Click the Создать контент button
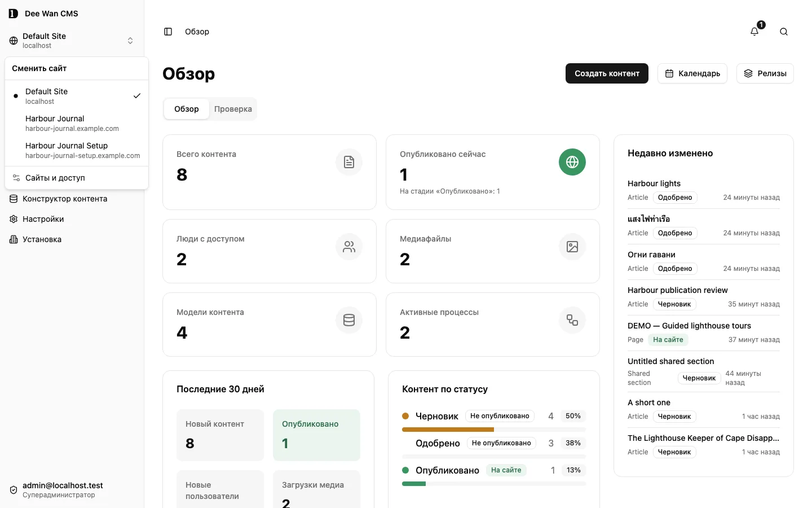This screenshot has height=508, width=812. [x=607, y=73]
